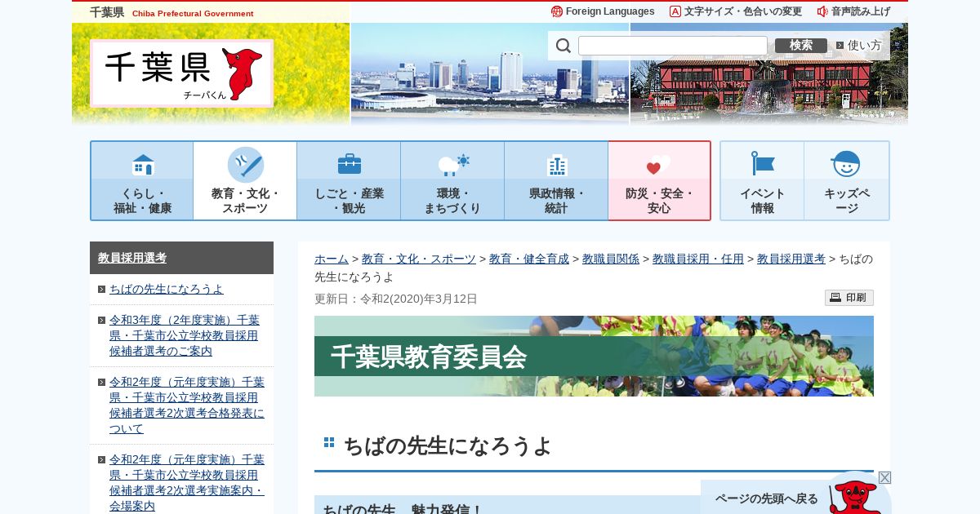Screen dimensions: 980x514
Task: Click the house icon in navigation
Action: pos(143,165)
